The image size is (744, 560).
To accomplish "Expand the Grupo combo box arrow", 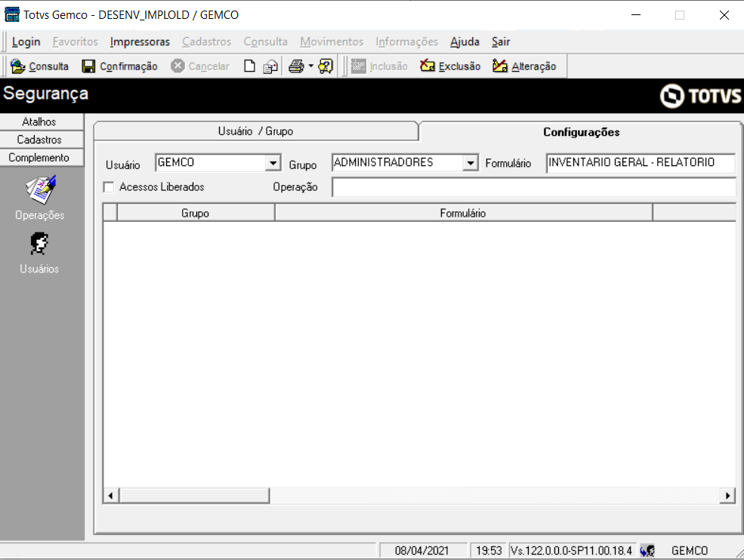I will click(470, 163).
